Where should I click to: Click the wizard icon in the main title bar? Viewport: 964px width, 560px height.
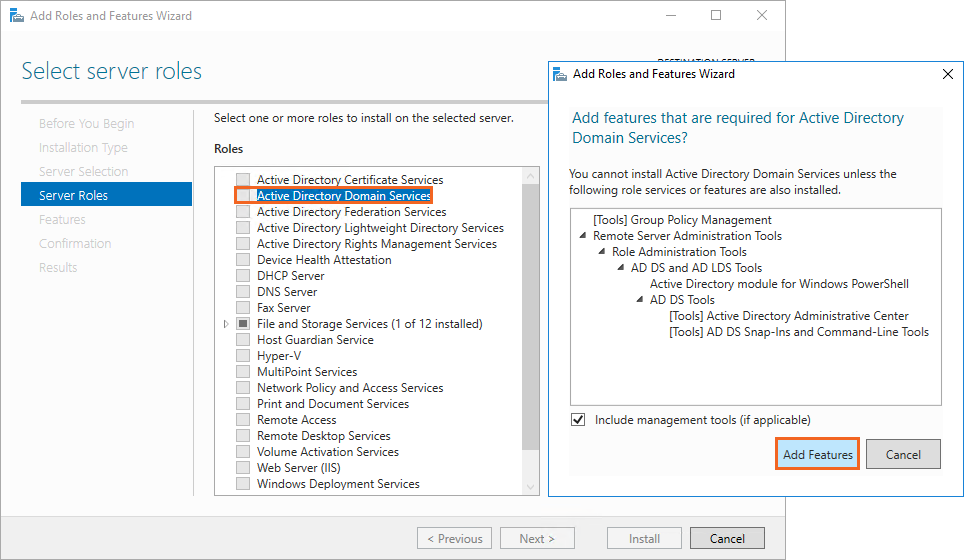[x=15, y=16]
